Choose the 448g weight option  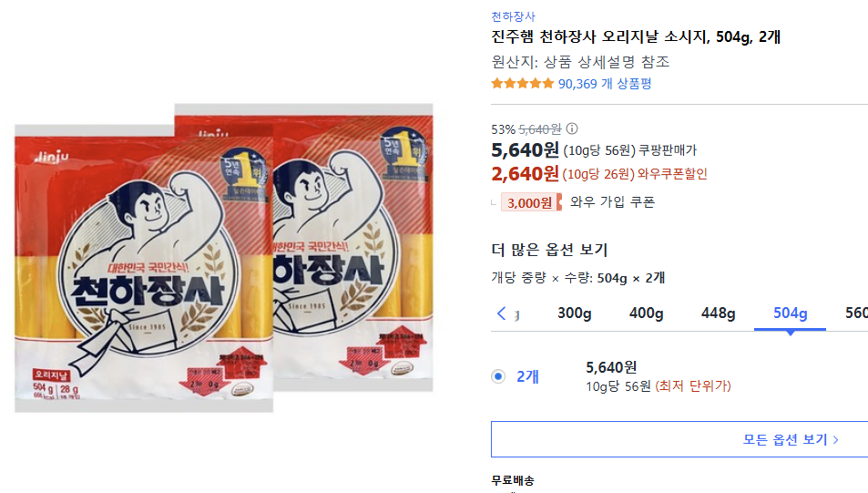(x=718, y=313)
